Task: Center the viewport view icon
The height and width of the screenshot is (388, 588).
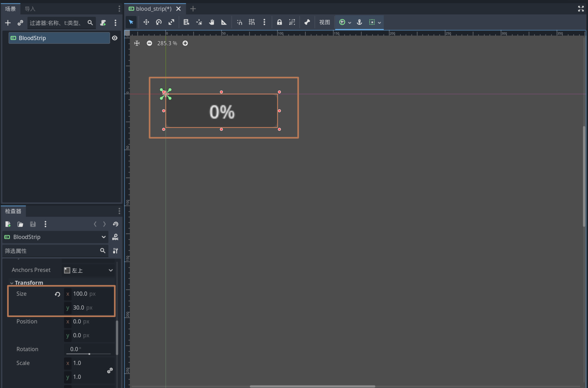Action: coord(137,43)
